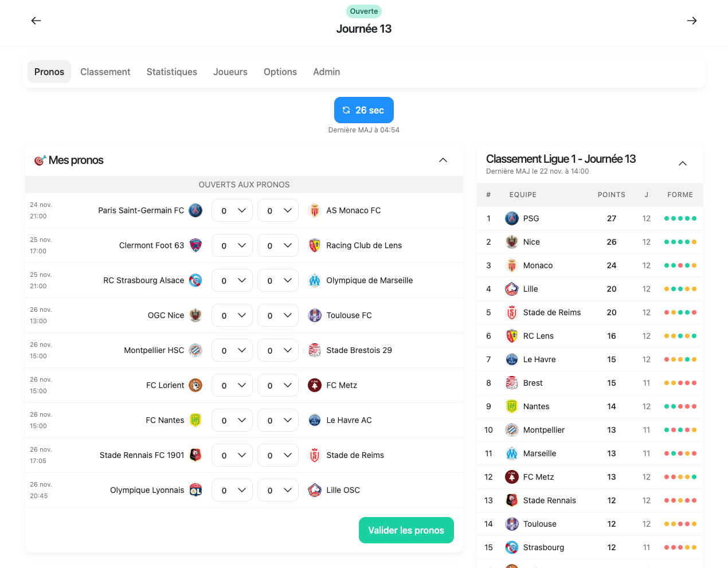Click the FC Nantes crest in the match list
728x568 pixels.
[195, 420]
